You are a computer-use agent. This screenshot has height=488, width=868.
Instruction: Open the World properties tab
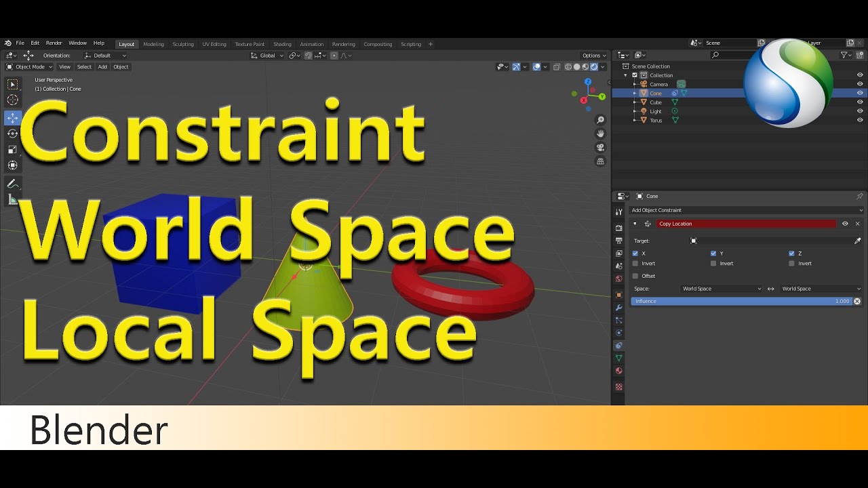click(618, 279)
